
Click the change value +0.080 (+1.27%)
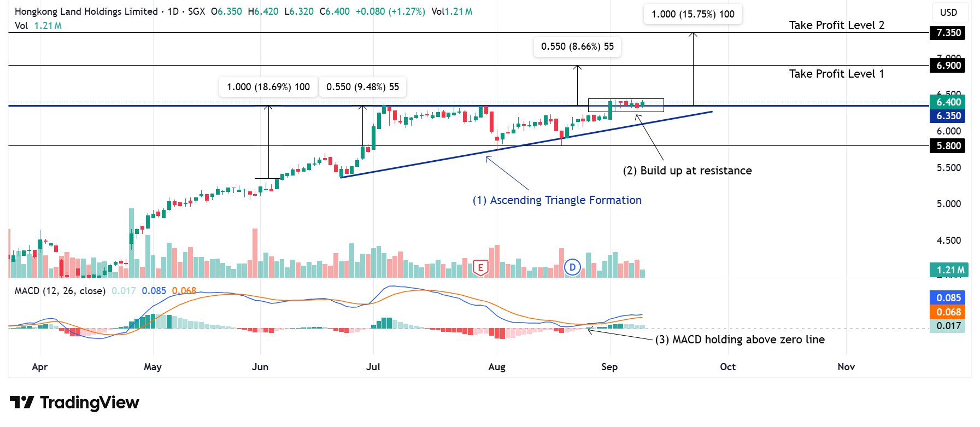point(390,11)
